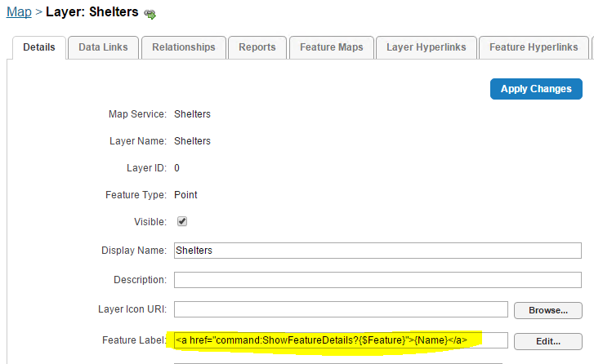Switch to the Feature Hyperlinks tab
This screenshot has height=364, width=594.
coord(534,47)
